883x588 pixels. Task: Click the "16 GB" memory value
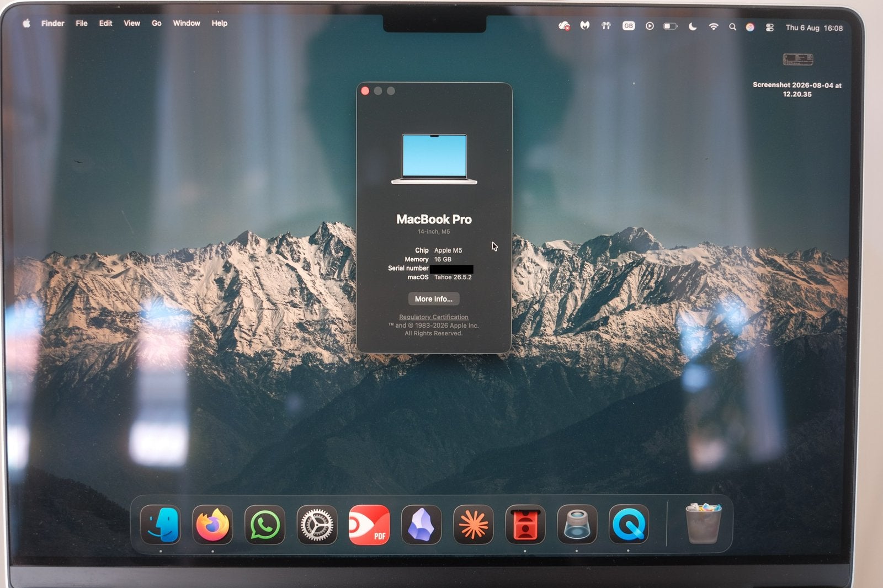[443, 259]
